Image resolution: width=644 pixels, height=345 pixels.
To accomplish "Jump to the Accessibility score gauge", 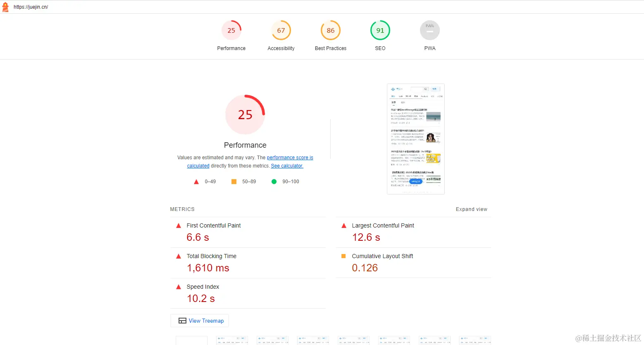I will [281, 30].
